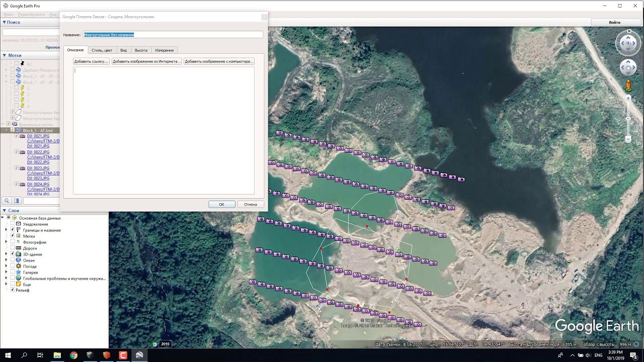Click the Название text field

pyautogui.click(x=173, y=35)
